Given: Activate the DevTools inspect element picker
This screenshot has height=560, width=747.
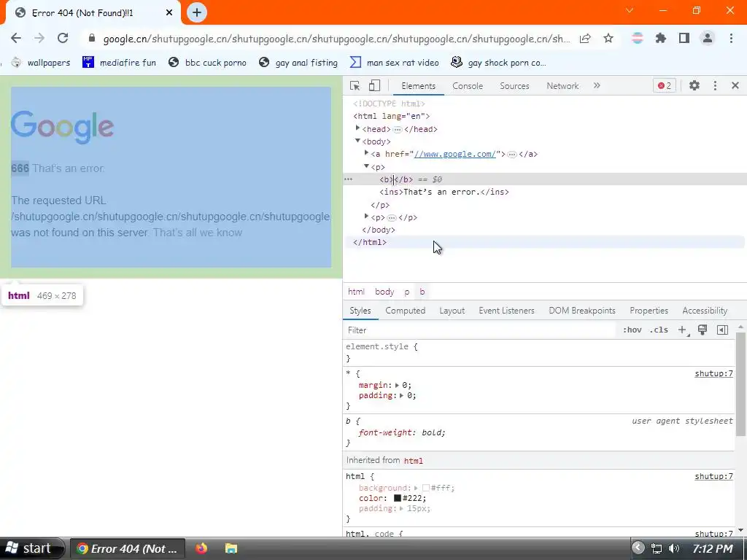Looking at the screenshot, I should pos(355,86).
